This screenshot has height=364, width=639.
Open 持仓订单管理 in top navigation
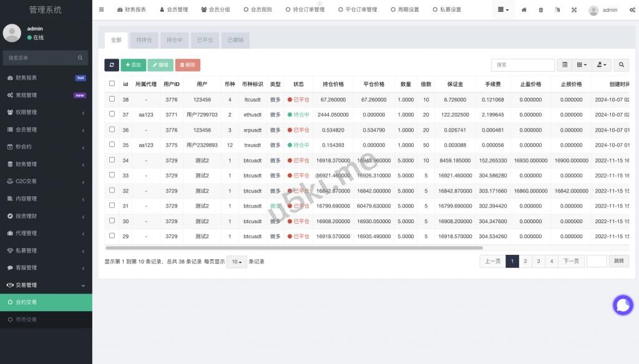pyautogui.click(x=305, y=10)
